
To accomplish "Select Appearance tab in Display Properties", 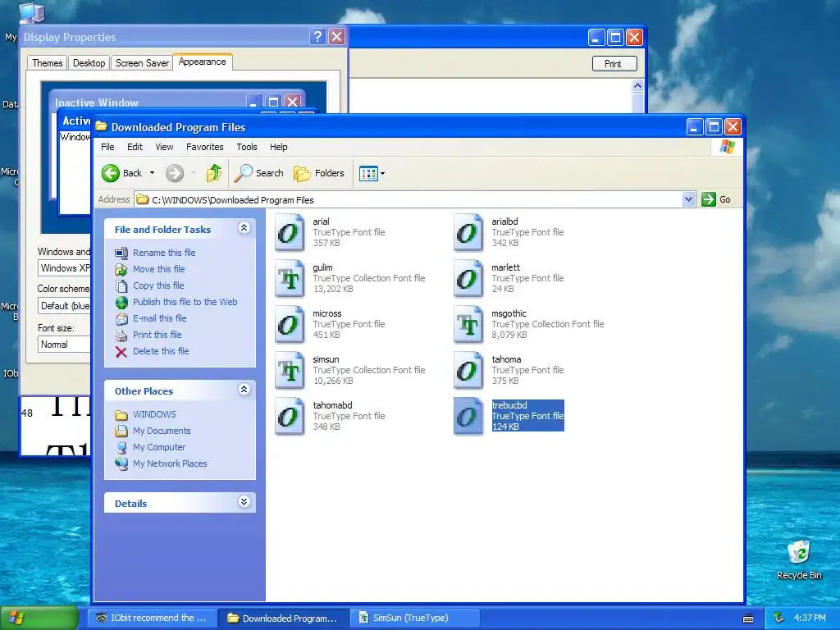I will pyautogui.click(x=202, y=62).
